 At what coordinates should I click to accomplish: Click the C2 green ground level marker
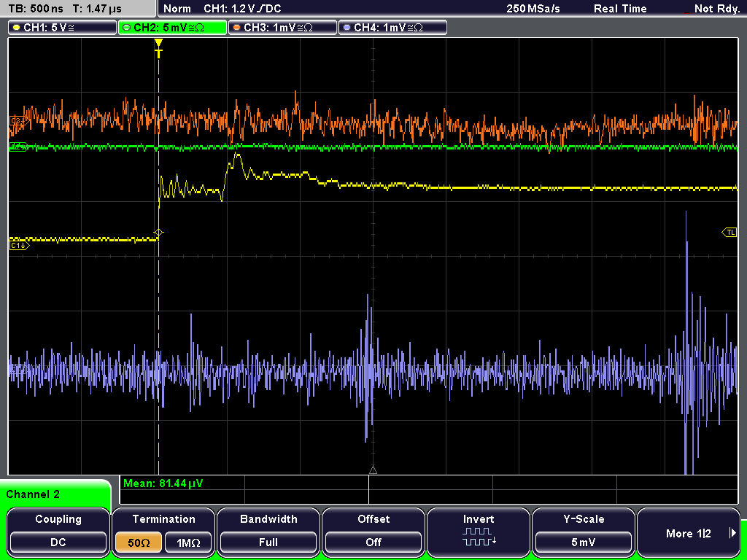pos(18,147)
